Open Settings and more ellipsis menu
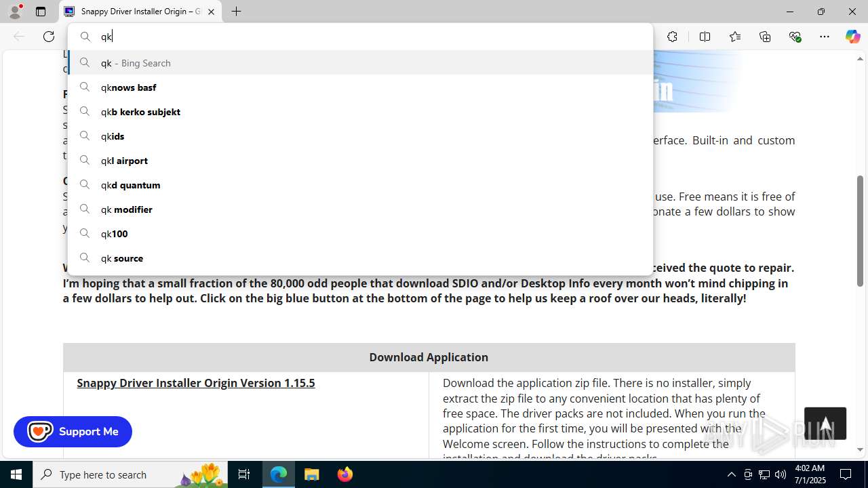This screenshot has height=488, width=868. (825, 37)
